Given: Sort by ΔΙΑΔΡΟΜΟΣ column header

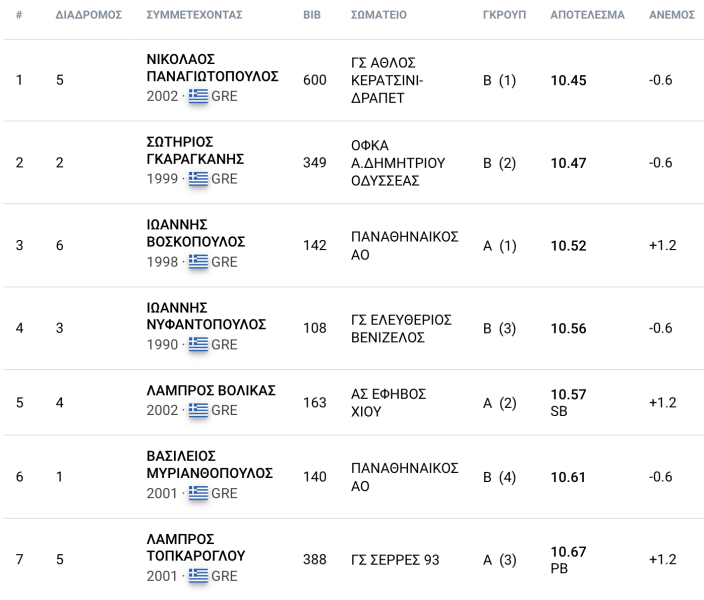Looking at the screenshot, I should (89, 16).
